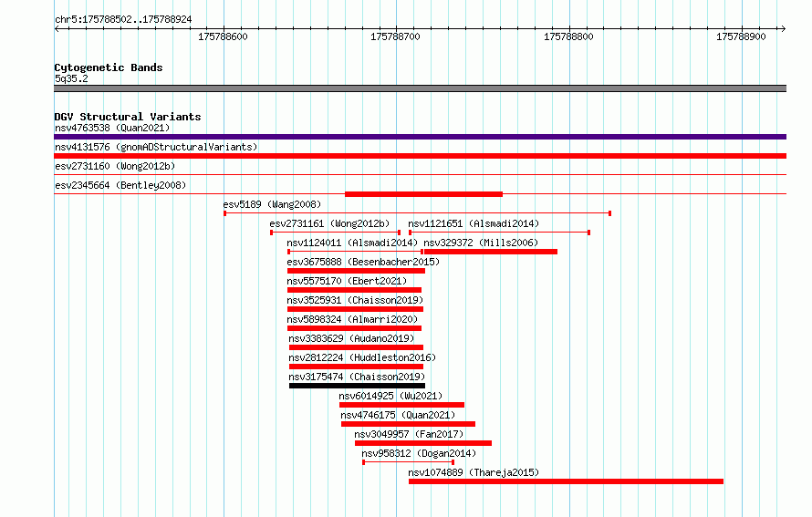The height and width of the screenshot is (517, 812).
Task: Click the nsv4763538 (Quan2021) variant label
Action: [x=112, y=128]
